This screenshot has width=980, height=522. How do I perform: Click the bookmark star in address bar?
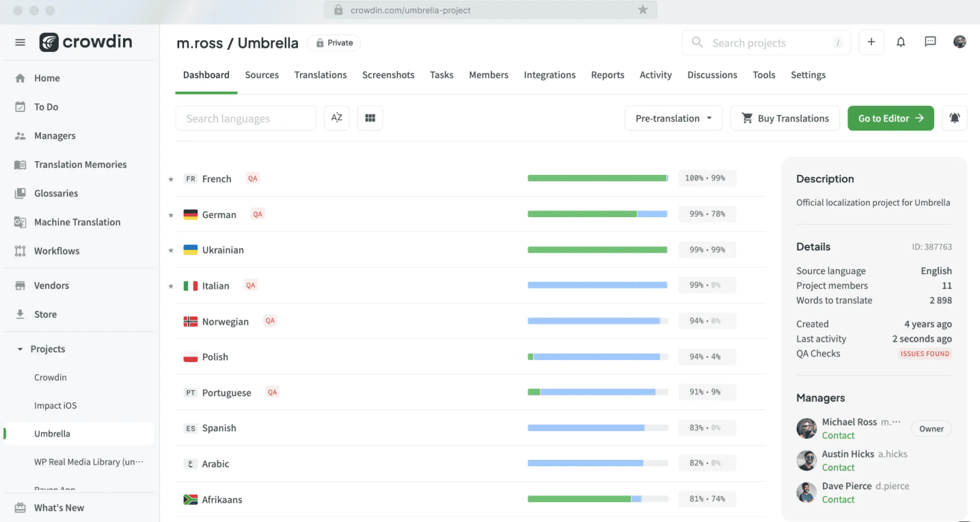(642, 10)
